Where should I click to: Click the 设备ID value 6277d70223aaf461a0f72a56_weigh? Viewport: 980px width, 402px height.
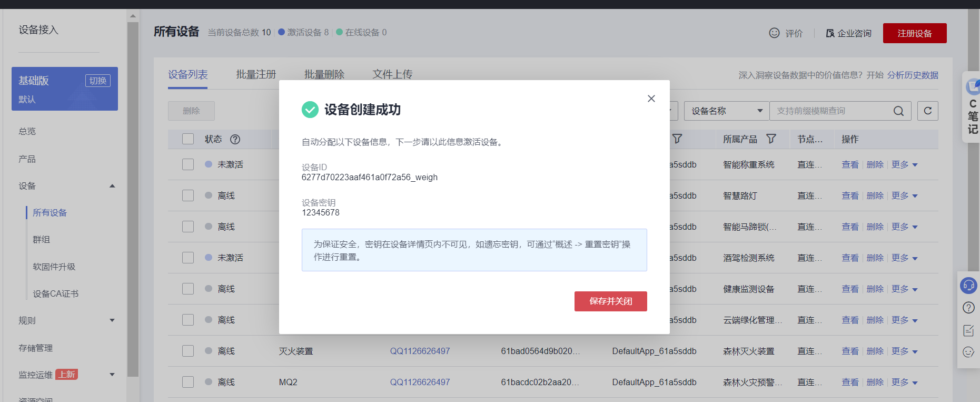[370, 177]
